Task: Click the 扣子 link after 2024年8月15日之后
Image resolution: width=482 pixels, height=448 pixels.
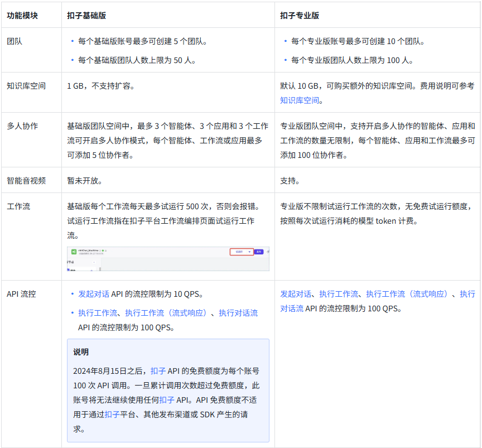Action: [158, 371]
